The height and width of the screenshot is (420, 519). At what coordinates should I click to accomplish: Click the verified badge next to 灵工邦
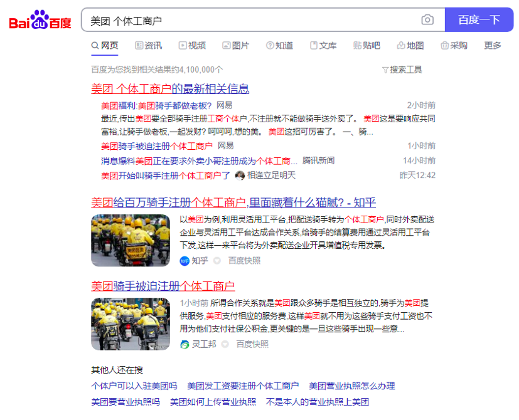[225, 344]
